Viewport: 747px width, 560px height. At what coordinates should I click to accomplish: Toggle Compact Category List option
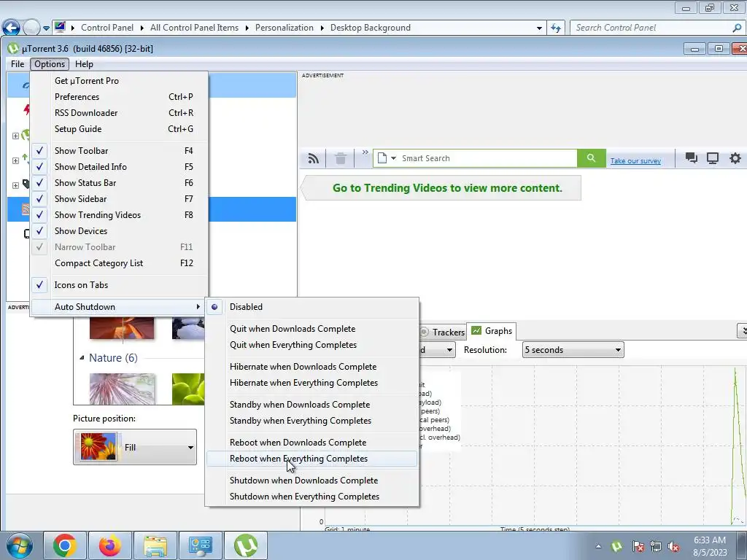pyautogui.click(x=120, y=263)
